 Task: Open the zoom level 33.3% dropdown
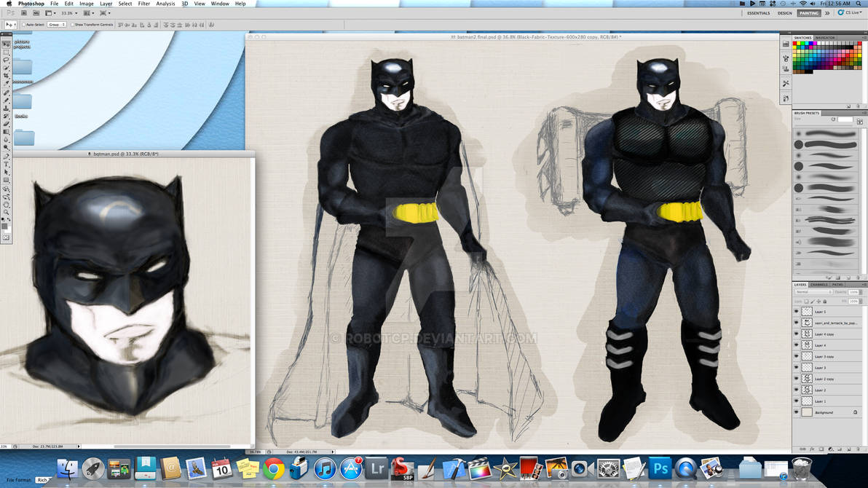click(69, 13)
